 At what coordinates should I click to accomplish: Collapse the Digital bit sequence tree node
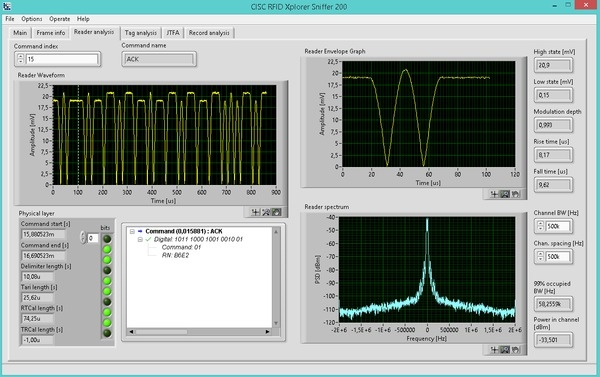140,239
